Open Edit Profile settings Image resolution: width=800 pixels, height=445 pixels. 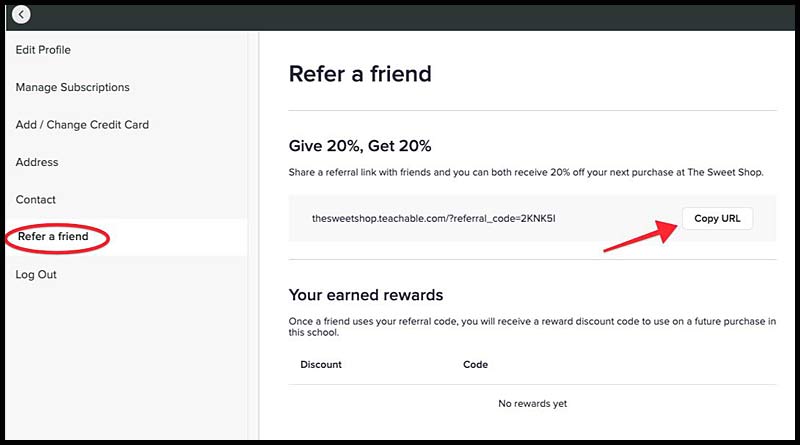(43, 50)
